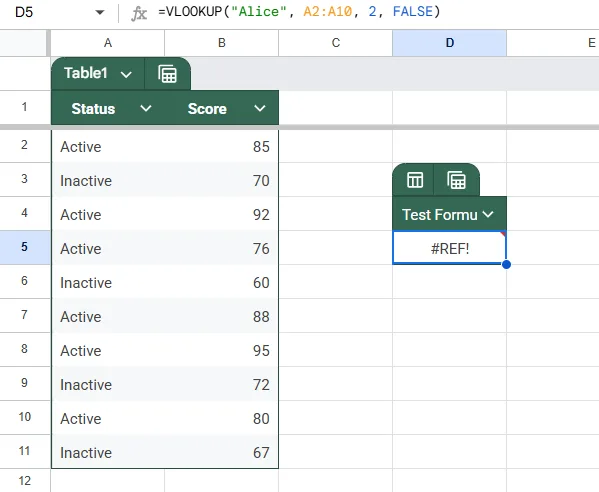The width and height of the screenshot is (599, 492).
Task: Select row 7 header
Action: point(24,316)
